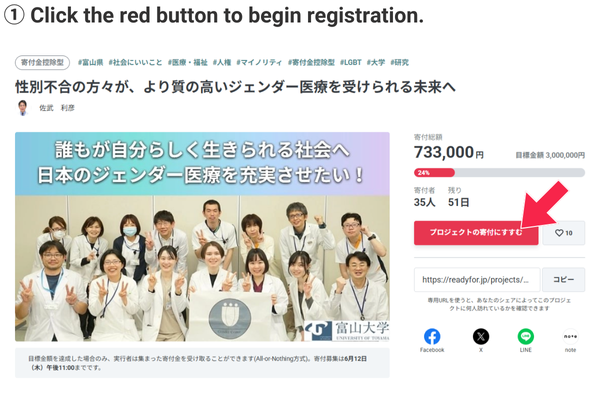The width and height of the screenshot is (600, 414).
Task: Select the readyfor.jp project URL field
Action: [x=477, y=280]
